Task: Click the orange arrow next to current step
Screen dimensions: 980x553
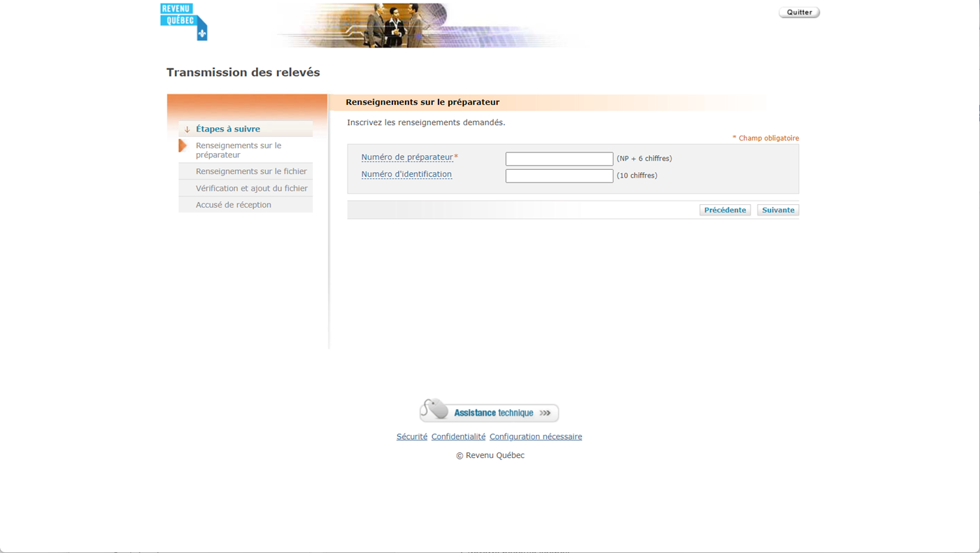Action: point(183,145)
